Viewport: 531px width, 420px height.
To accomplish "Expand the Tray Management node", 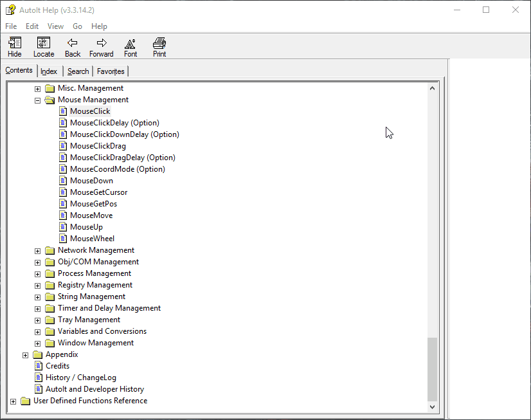I will tap(37, 320).
